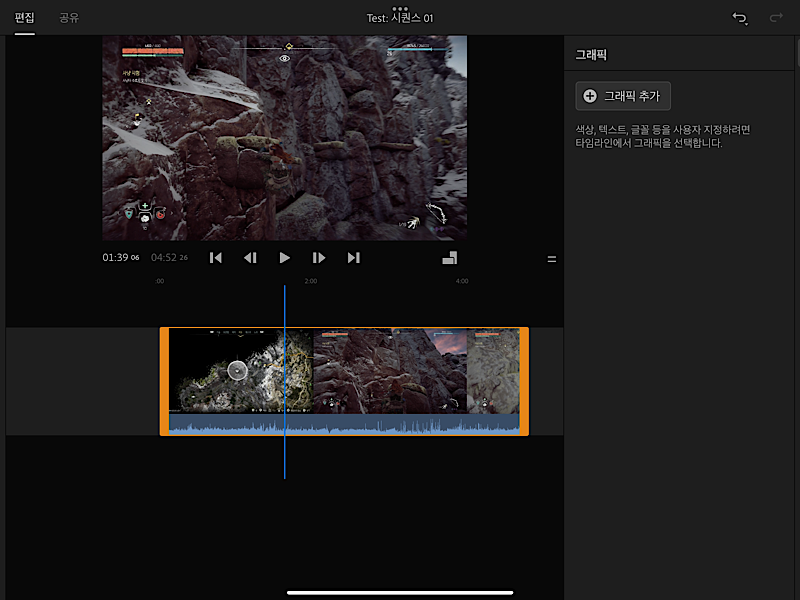The image size is (800, 600).
Task: Jump to next edit point
Action: click(x=354, y=258)
